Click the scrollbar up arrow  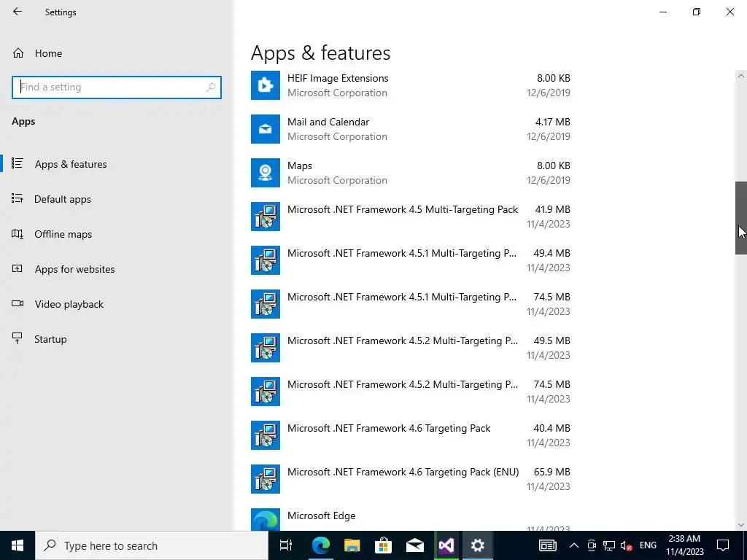point(741,76)
